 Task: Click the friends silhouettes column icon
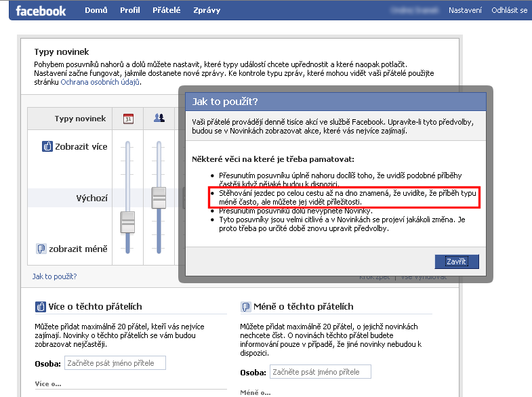pos(159,119)
